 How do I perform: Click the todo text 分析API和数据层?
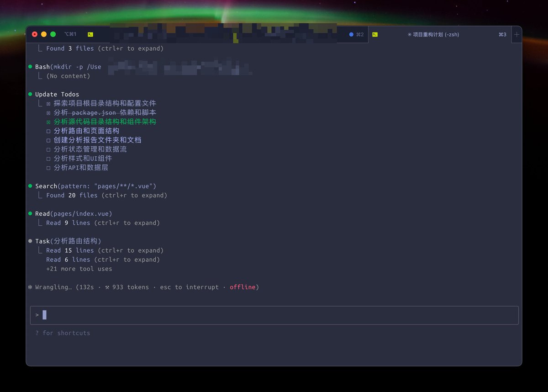[x=81, y=168]
